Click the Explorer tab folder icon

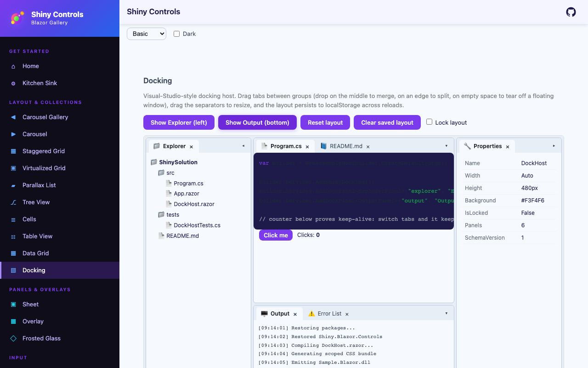tap(157, 146)
